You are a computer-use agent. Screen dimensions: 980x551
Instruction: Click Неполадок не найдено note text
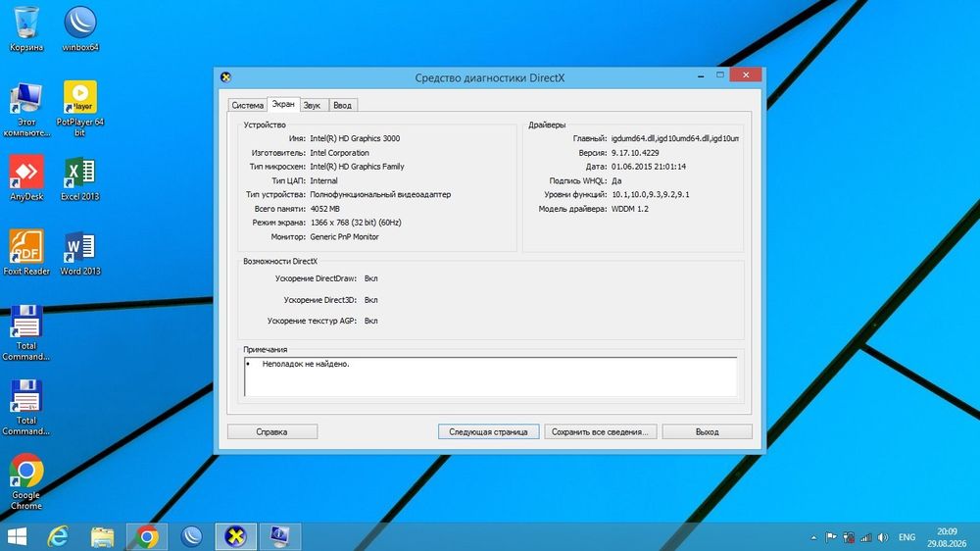pyautogui.click(x=306, y=364)
